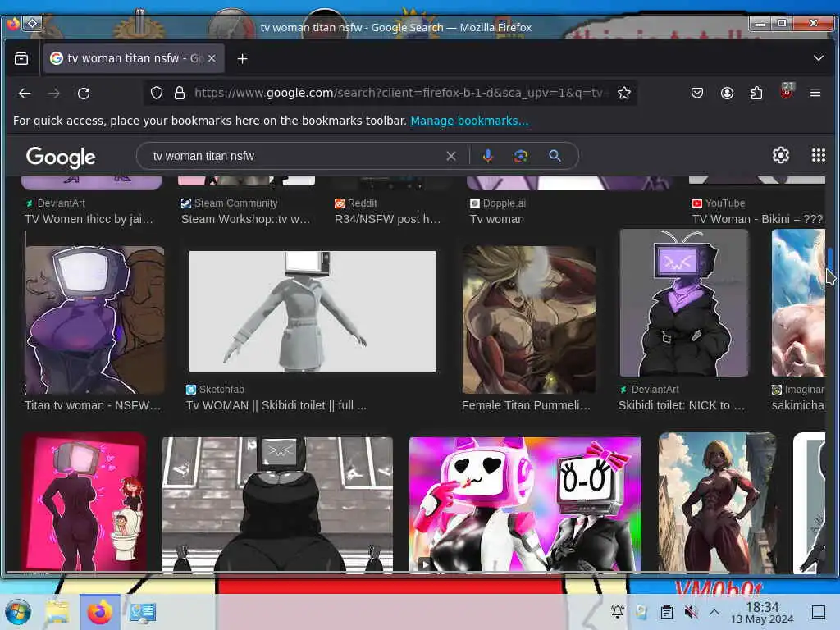Screen dimensions: 840x630
Task: Click the forward navigation arrow
Action: click(x=54, y=94)
